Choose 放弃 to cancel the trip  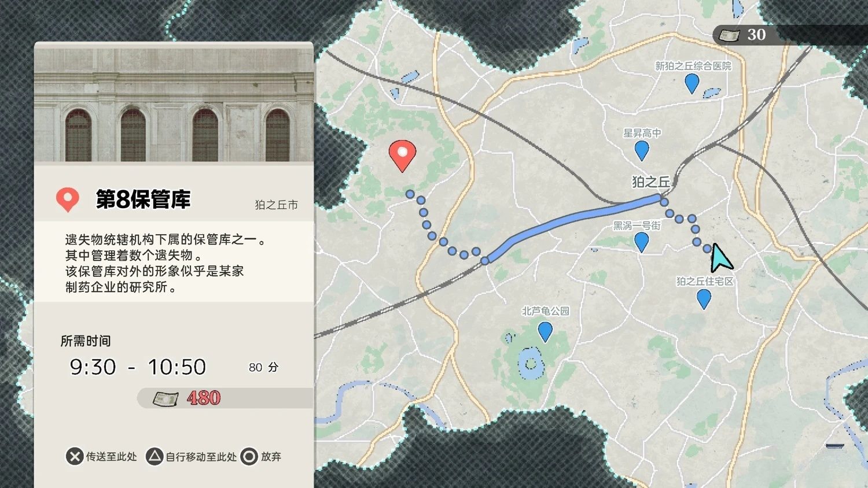click(x=270, y=456)
